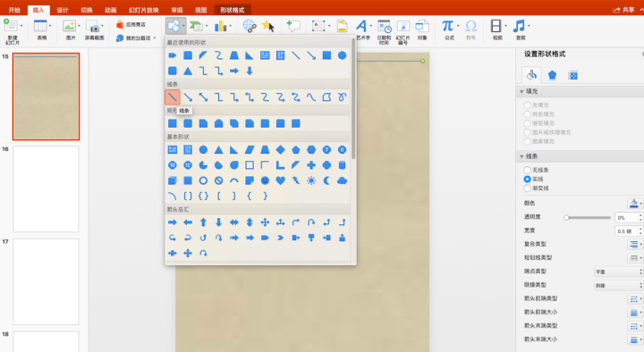This screenshot has width=644, height=352.
Task: Open the 箭头前端类型 dropdown
Action: (x=635, y=298)
